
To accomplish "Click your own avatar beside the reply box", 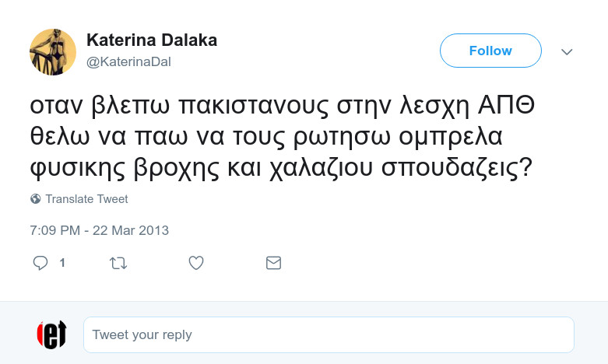I will coord(52,334).
